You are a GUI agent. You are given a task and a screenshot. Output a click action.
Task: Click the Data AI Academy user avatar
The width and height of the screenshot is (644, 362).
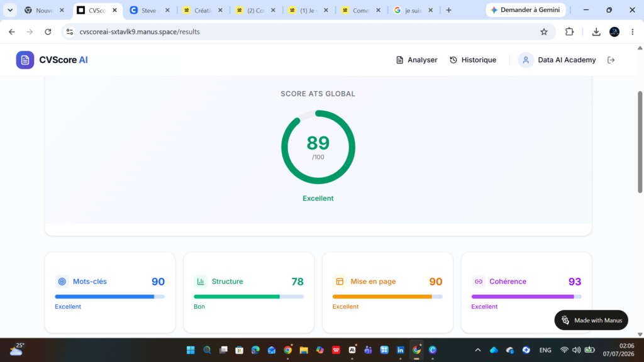[526, 60]
